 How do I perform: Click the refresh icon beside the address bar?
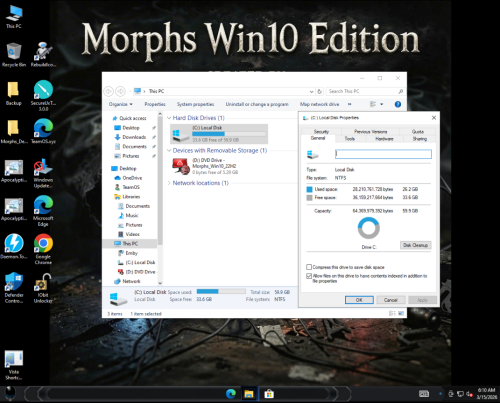(319, 91)
